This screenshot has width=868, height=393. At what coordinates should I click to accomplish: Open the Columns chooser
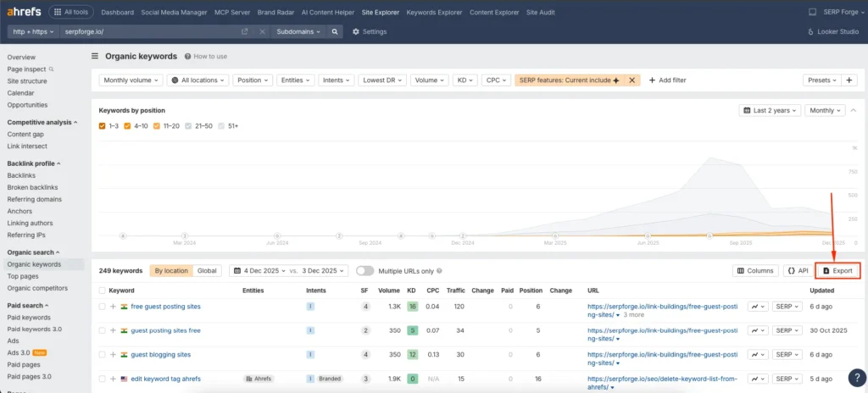tap(754, 271)
